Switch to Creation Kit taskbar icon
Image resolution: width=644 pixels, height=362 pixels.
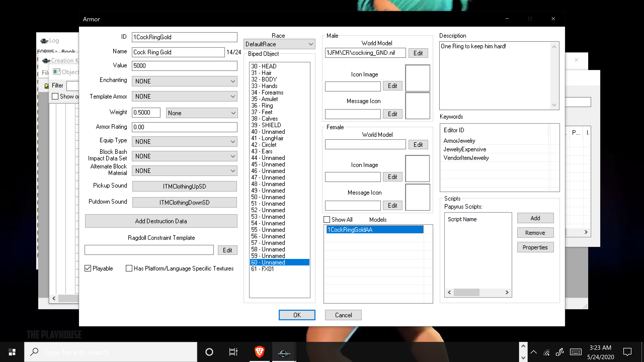(x=284, y=352)
